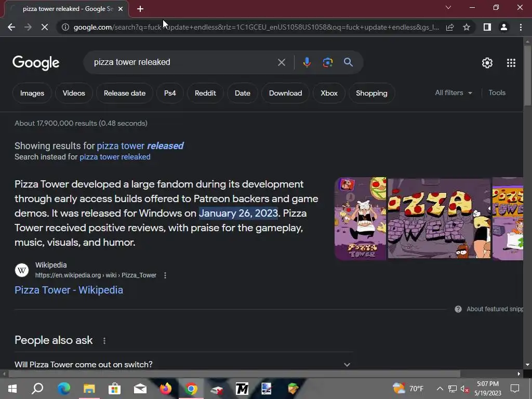Viewport: 532px width, 399px height.
Task: Open Microsoft Store from taskbar
Action: pyautogui.click(x=115, y=389)
